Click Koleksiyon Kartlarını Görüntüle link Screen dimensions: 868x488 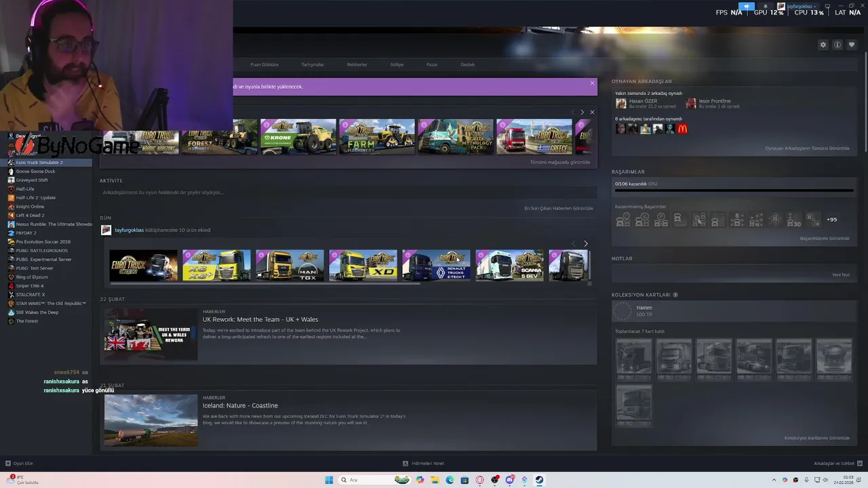(x=817, y=439)
